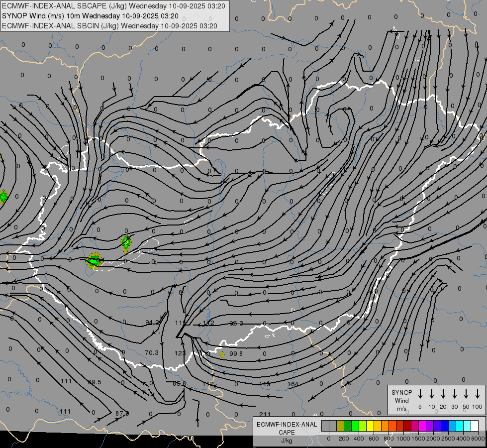
Task: Click the SYNOP Wind 10m title line
Action: (x=90, y=16)
